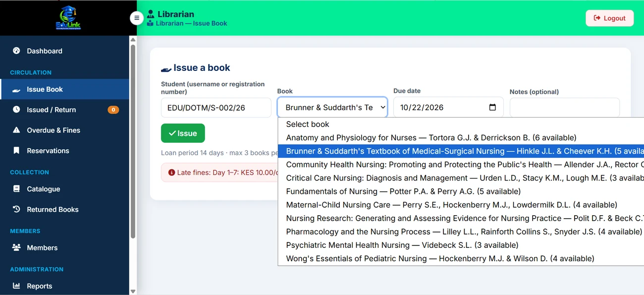Open the Dashboard menu item
Image resolution: width=644 pixels, height=295 pixels.
click(64, 51)
